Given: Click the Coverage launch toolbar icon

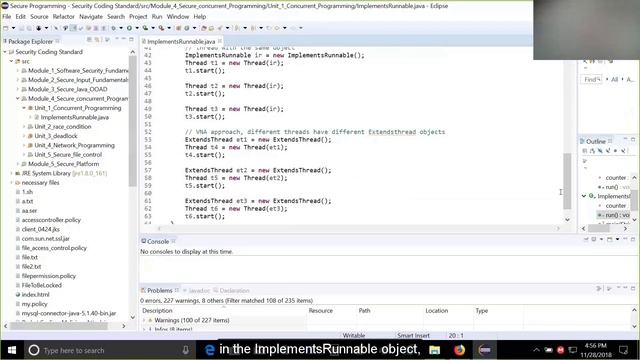Looking at the screenshot, I should [145, 28].
